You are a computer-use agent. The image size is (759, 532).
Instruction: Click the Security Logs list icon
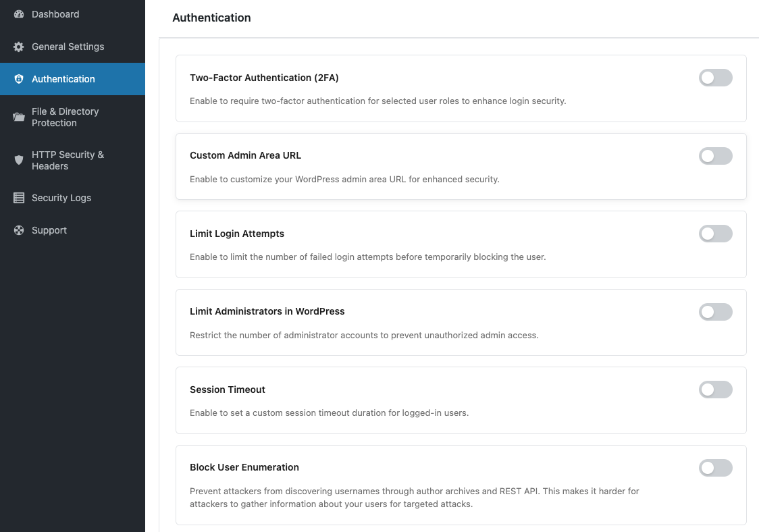(x=19, y=198)
